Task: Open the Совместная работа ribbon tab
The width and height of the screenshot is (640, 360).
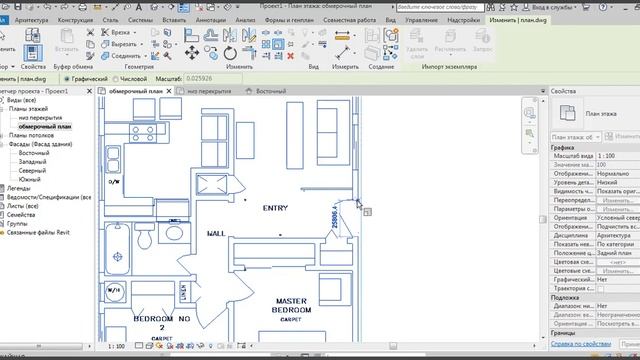Action: click(349, 20)
